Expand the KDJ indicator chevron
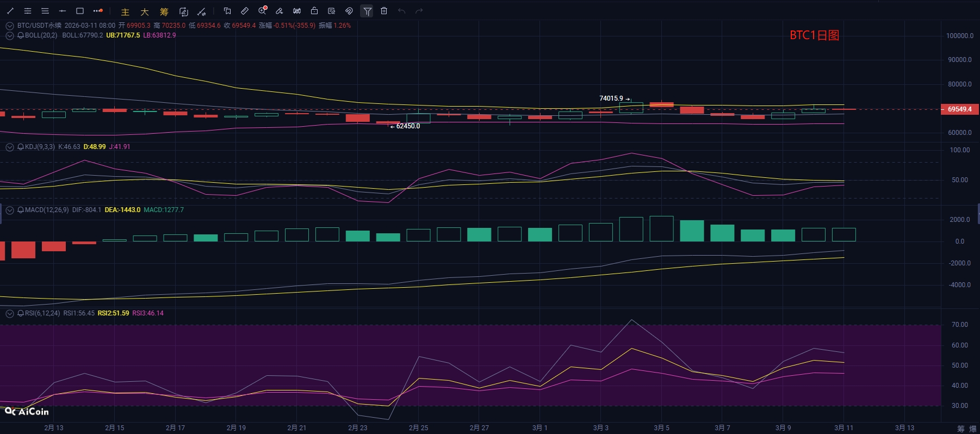The image size is (980, 434). 9,147
